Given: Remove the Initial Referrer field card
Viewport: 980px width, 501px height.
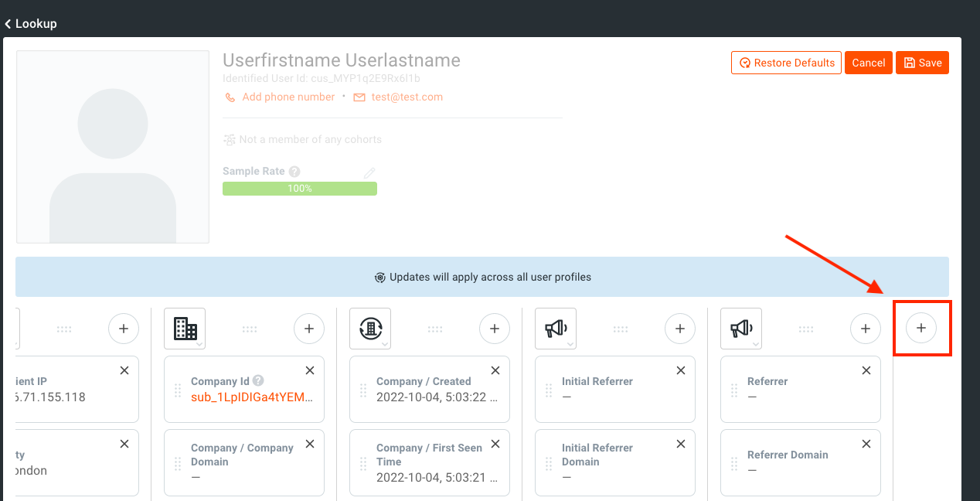Looking at the screenshot, I should (681, 370).
